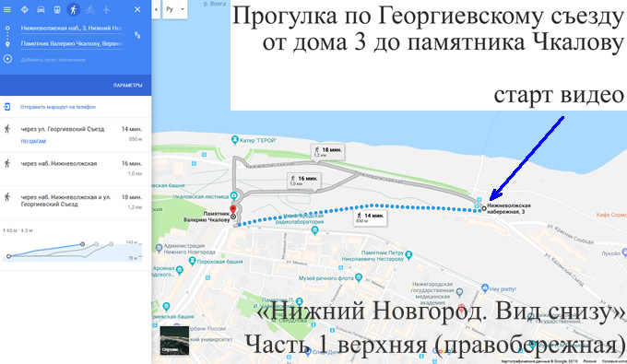The image size is (627, 364).
Task: Open ПО ШАГАМ step-by-step details
Action: [x=33, y=141]
